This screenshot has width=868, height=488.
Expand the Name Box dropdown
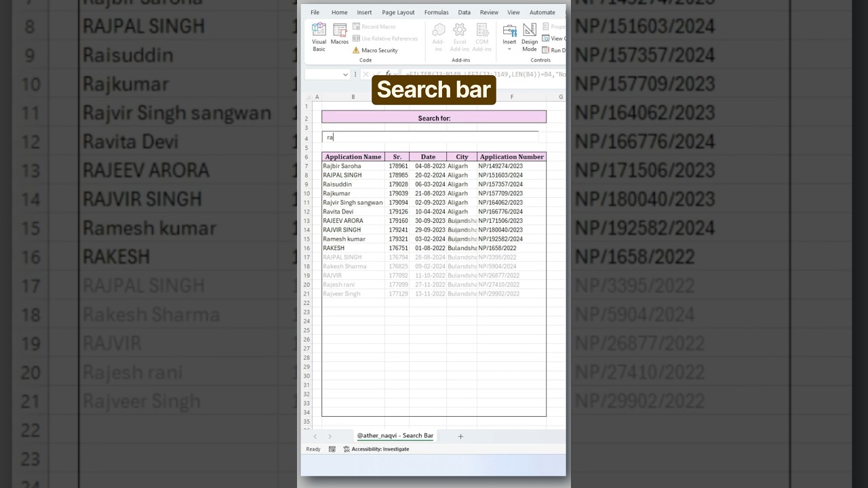[346, 75]
